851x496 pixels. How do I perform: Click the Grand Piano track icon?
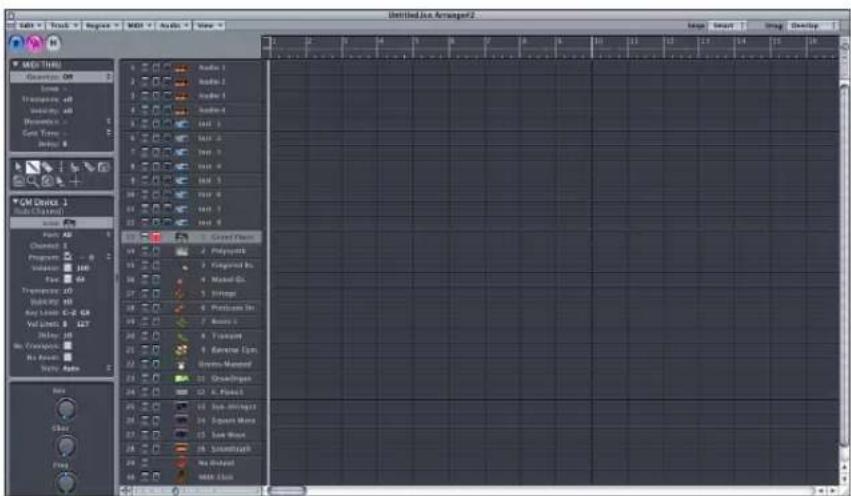point(182,237)
